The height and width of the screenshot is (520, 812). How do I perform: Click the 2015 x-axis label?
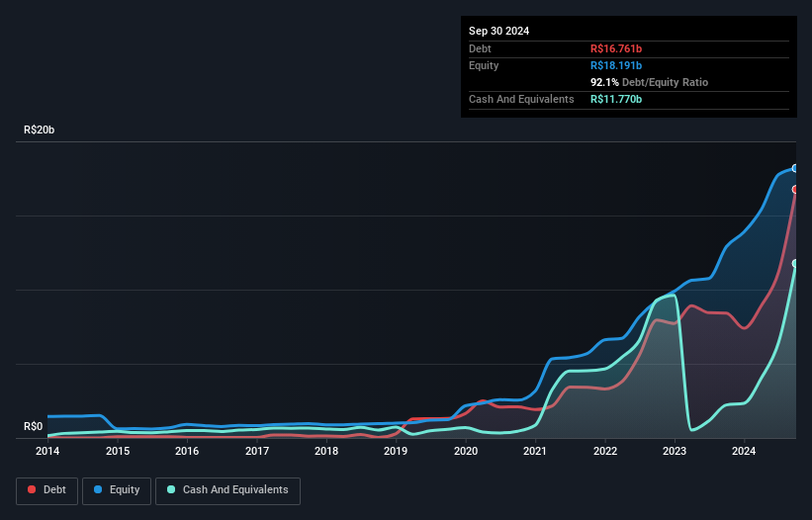pyautogui.click(x=118, y=451)
